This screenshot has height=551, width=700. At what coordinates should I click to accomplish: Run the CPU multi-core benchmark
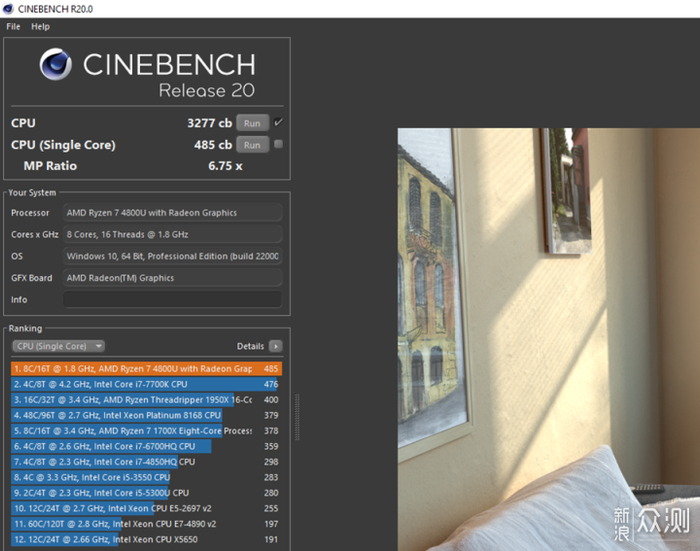pyautogui.click(x=252, y=123)
